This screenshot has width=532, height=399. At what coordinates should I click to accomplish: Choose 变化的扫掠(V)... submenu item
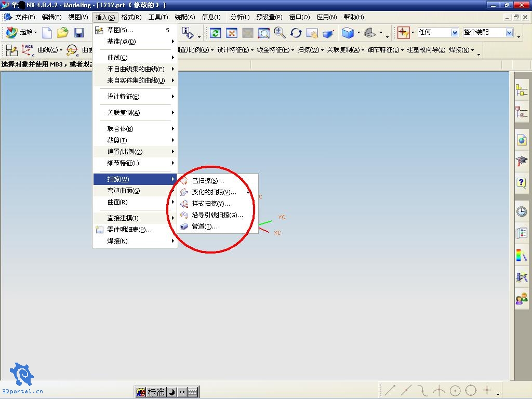tap(217, 192)
